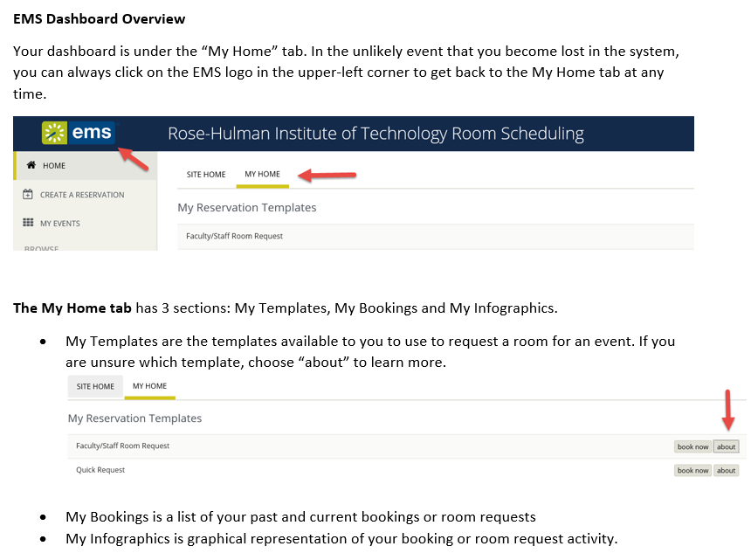Click 'book now' for Faculty/Staff Room Request
The image size is (751, 560).
pyautogui.click(x=692, y=446)
